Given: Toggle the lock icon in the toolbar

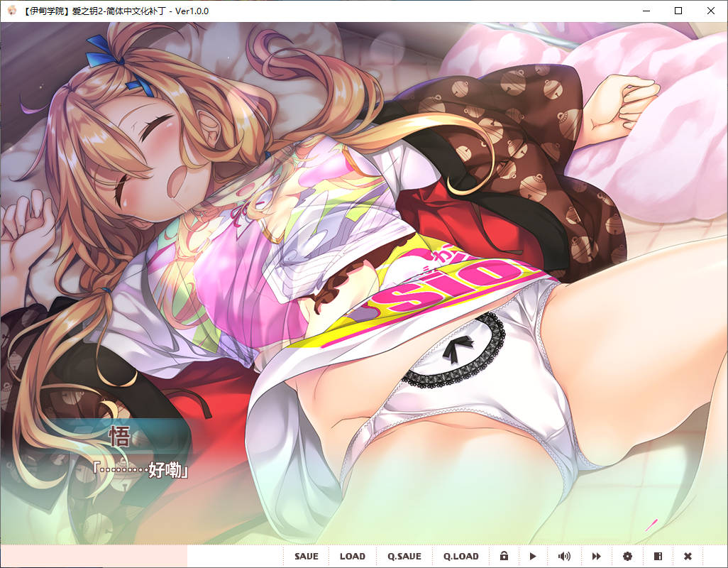Looking at the screenshot, I should point(504,556).
